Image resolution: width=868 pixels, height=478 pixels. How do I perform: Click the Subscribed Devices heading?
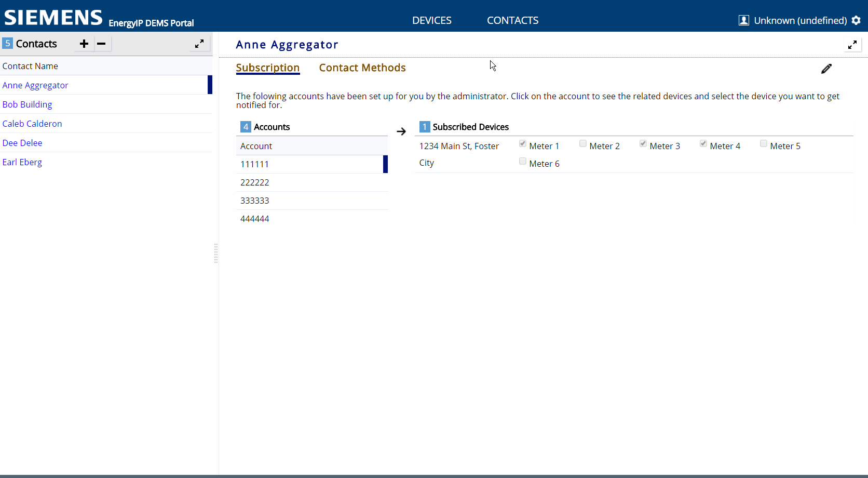click(x=471, y=127)
